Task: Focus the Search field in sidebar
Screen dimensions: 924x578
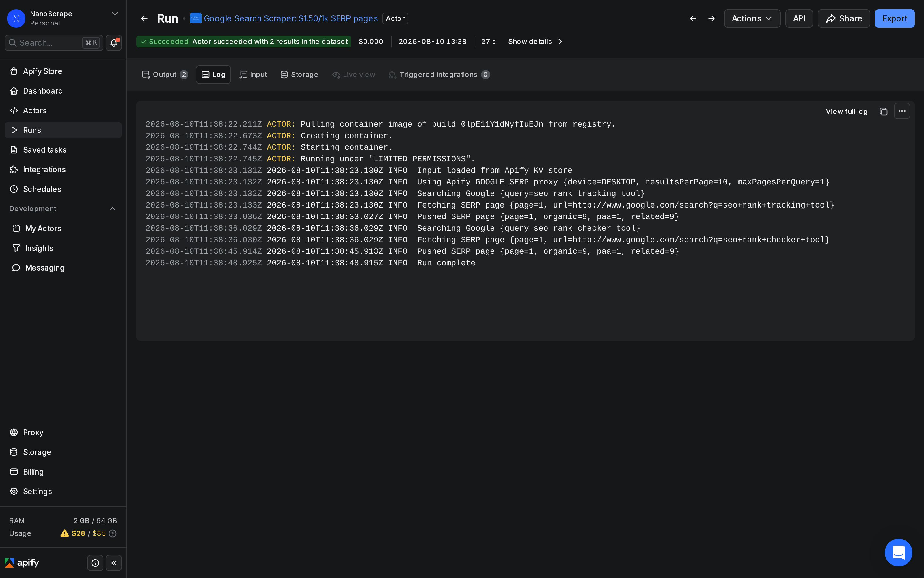Action: point(54,42)
